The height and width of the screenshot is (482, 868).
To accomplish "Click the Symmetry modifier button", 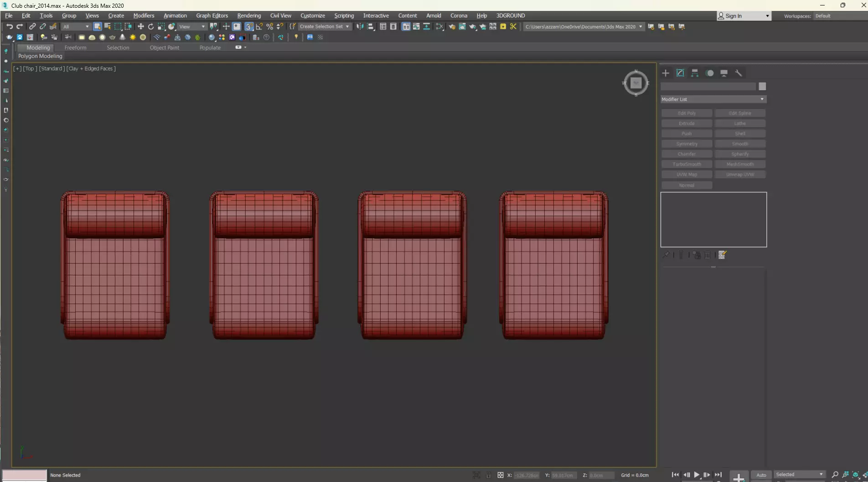I will click(687, 144).
